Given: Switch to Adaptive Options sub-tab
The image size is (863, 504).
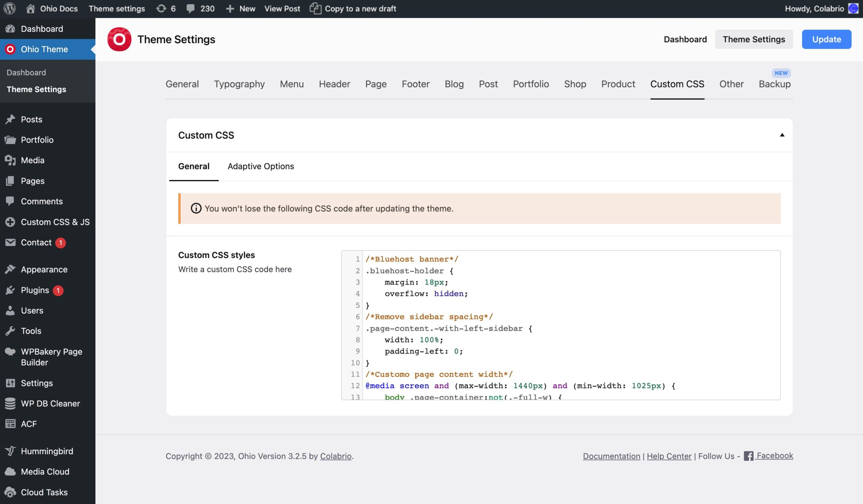Looking at the screenshot, I should coord(261,167).
